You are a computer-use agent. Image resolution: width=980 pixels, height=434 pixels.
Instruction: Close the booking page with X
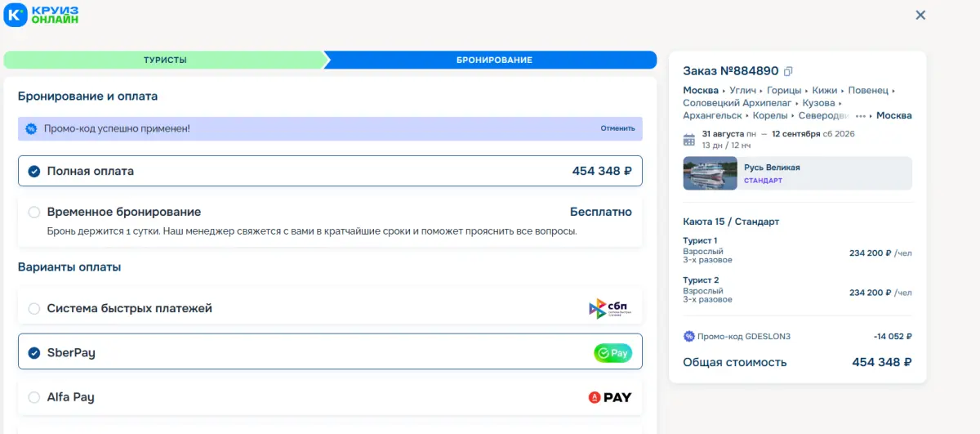click(x=920, y=15)
